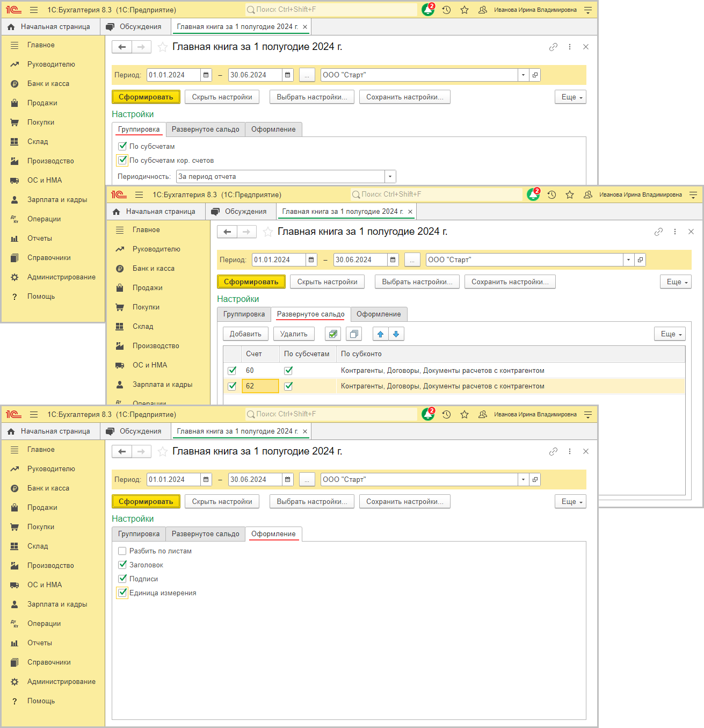Move row down arrow in middle window
This screenshot has height=728, width=704.
tap(396, 334)
